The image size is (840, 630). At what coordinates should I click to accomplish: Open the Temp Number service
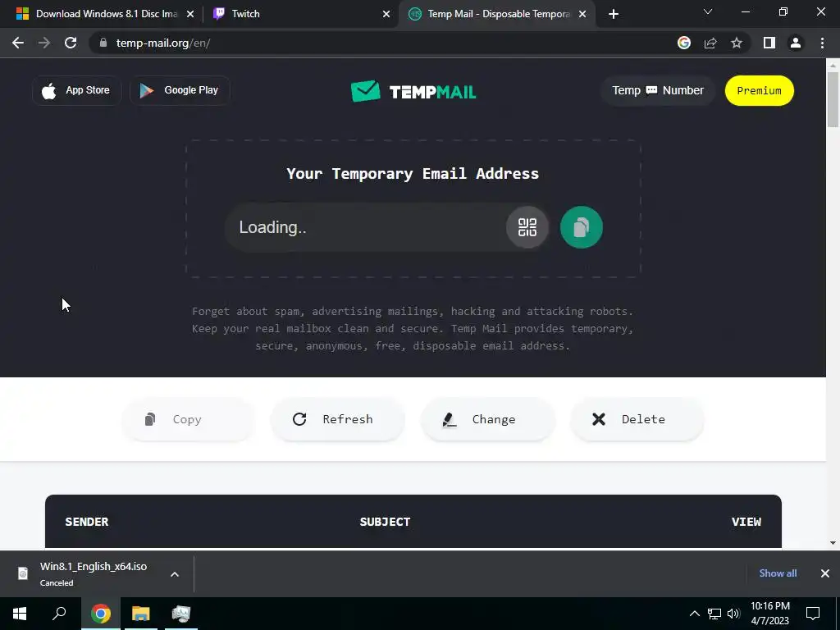coord(657,90)
